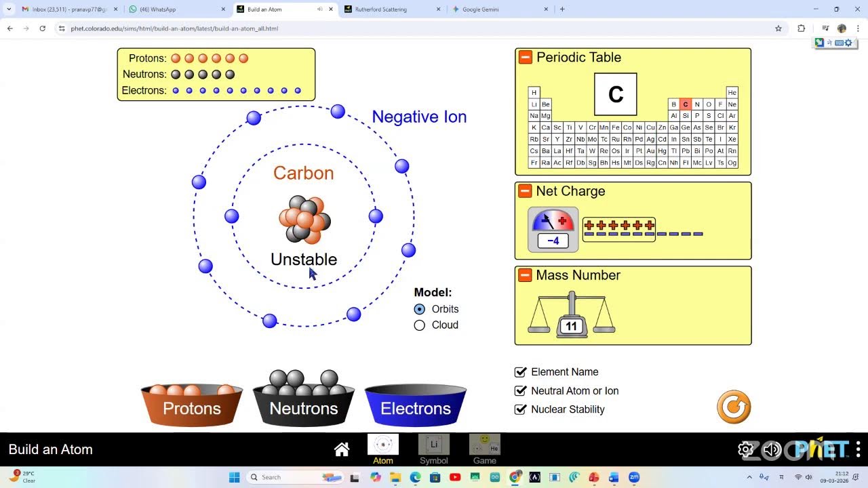The width and height of the screenshot is (868, 488).
Task: Open the sim settings gear icon
Action: [x=745, y=449]
